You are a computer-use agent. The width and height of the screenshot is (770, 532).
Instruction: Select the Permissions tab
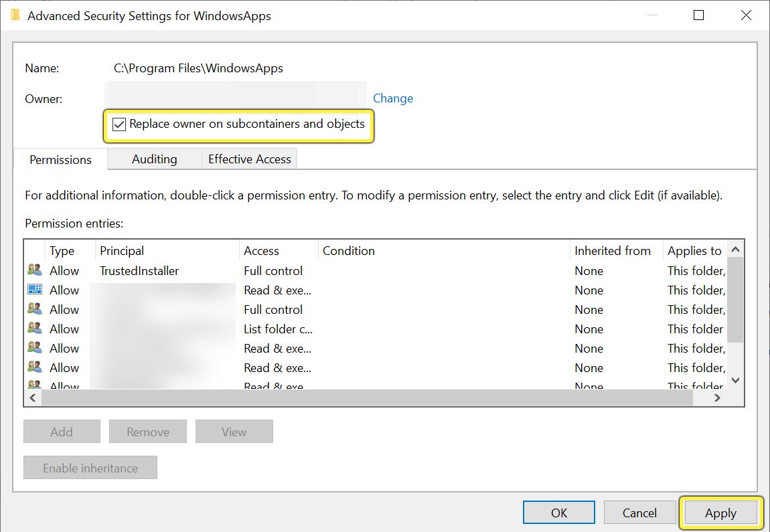pyautogui.click(x=61, y=160)
